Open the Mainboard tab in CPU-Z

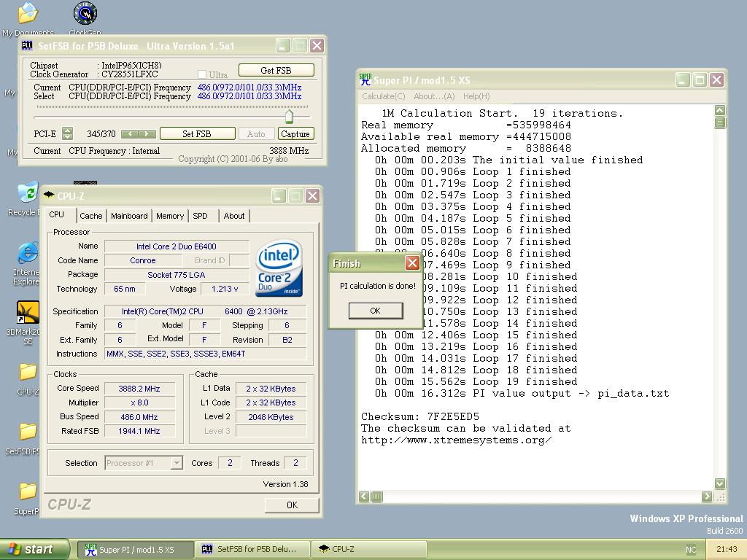(x=130, y=216)
